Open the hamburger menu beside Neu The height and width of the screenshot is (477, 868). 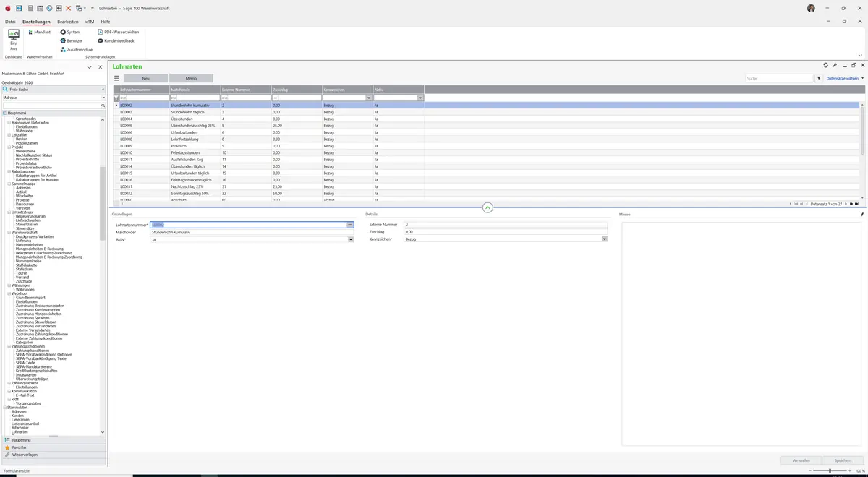point(116,78)
